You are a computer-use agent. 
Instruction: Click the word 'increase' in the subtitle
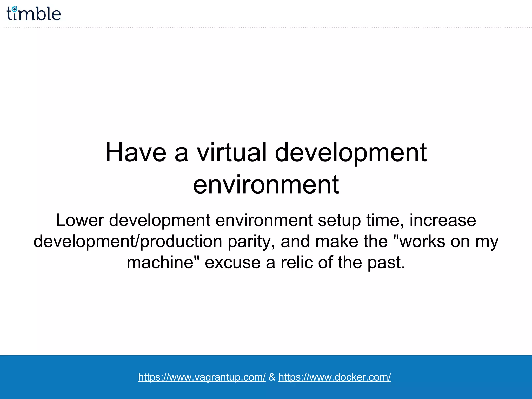443,220
